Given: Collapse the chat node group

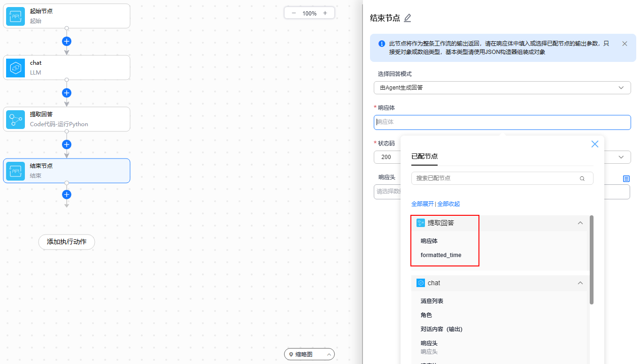Looking at the screenshot, I should click(580, 283).
